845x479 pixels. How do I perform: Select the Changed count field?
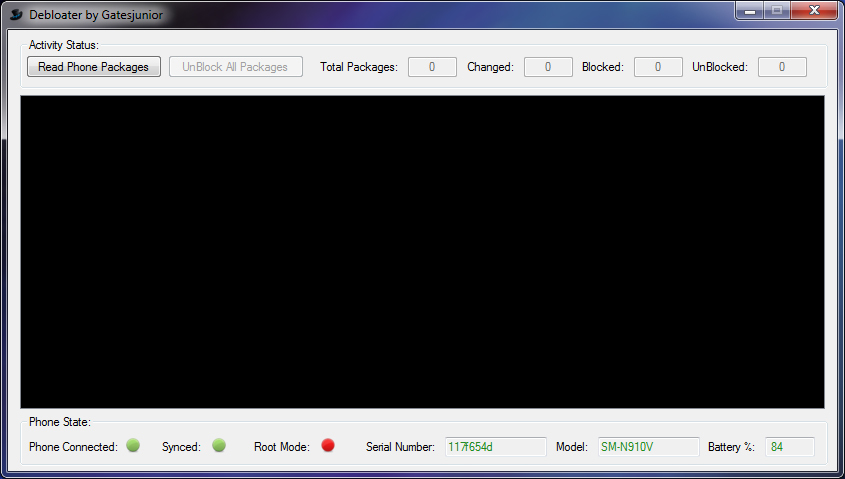[548, 67]
